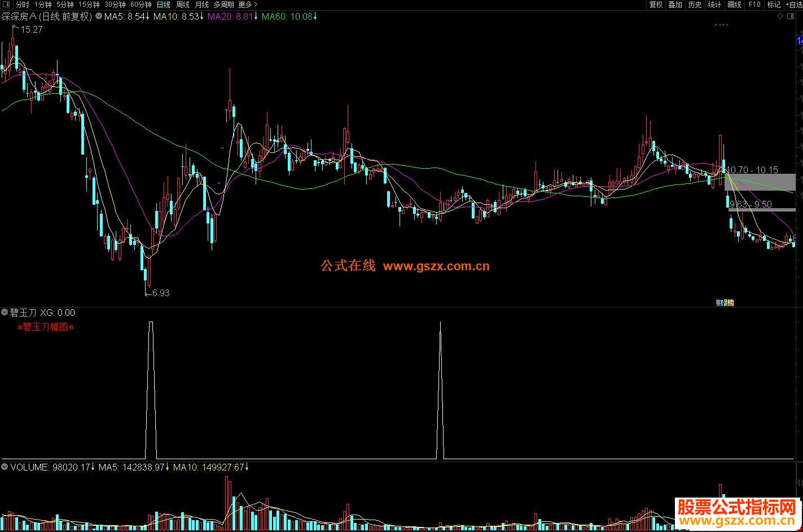
Task: Click the 标记 mark button
Action: [x=774, y=5]
